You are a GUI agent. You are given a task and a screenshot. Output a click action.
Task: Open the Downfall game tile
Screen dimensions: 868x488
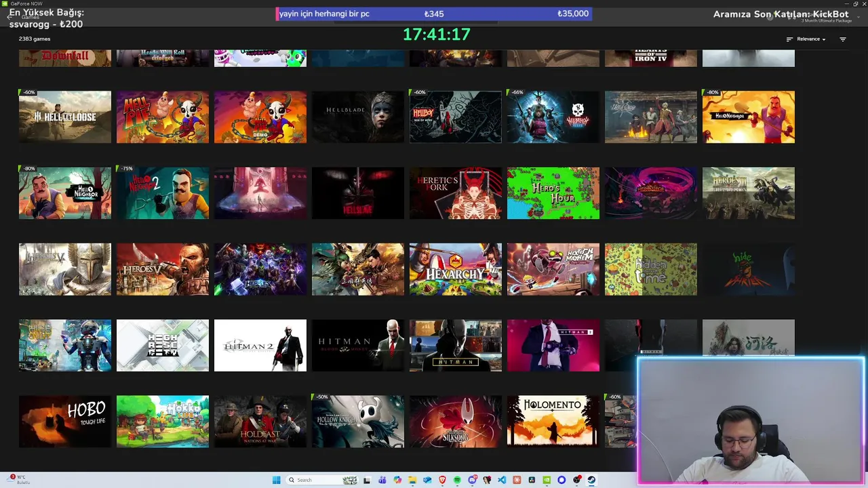[65, 58]
